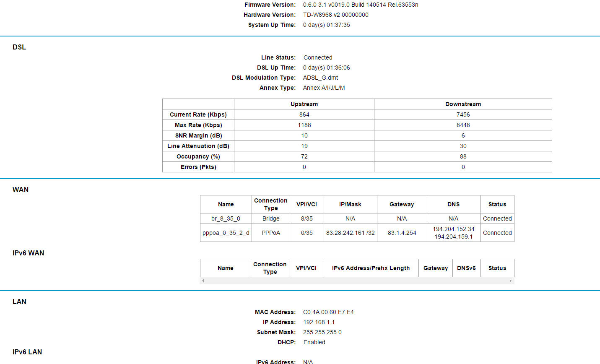Click the IPv6 WAN horizontal scrollbar track

(x=356, y=281)
